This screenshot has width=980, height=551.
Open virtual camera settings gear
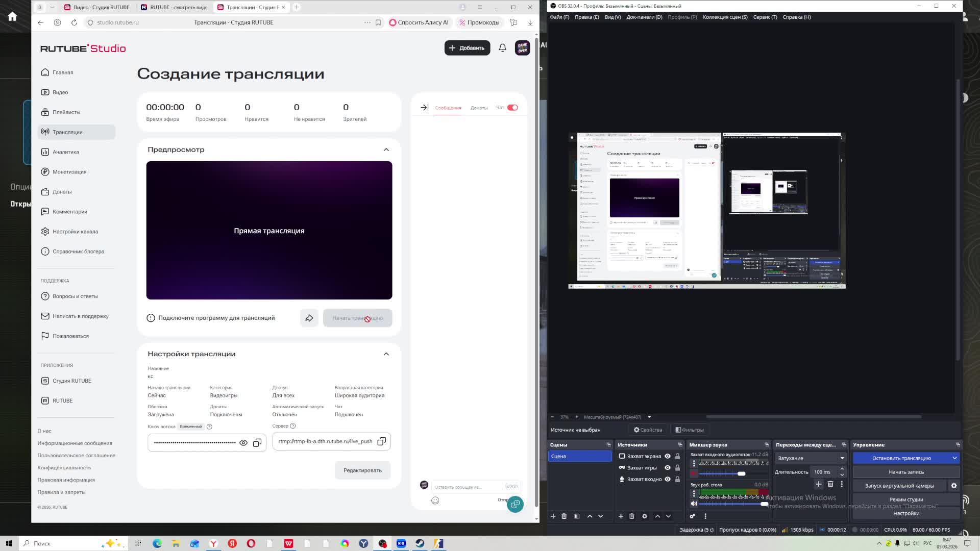953,486
